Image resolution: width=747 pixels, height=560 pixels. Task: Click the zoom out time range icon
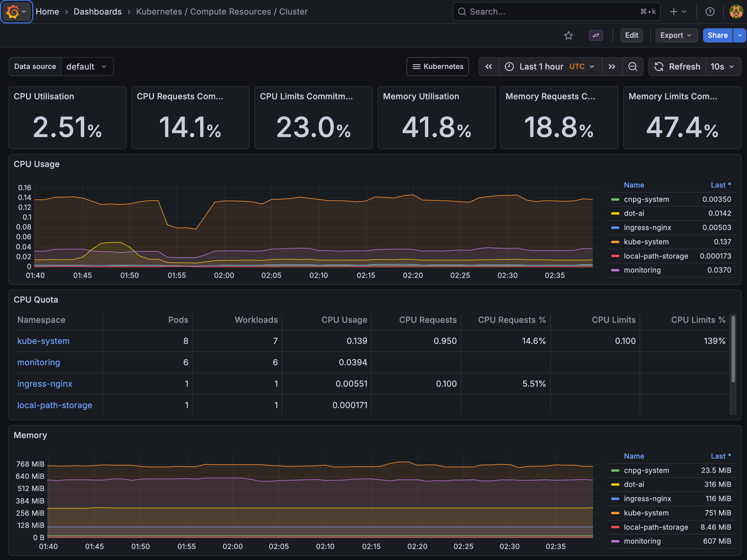click(x=633, y=67)
